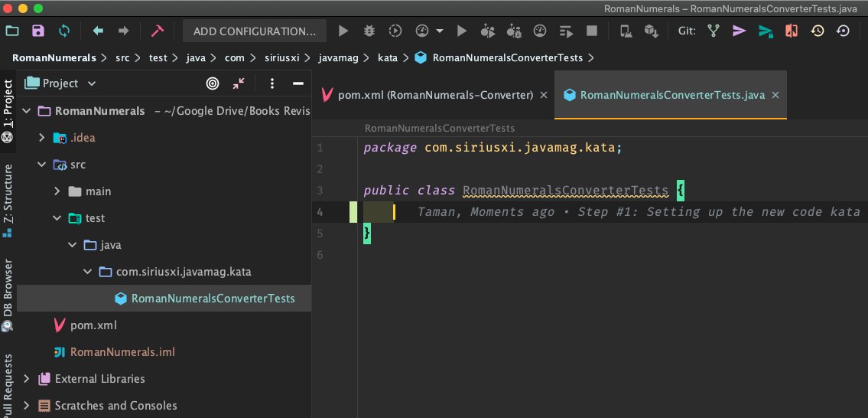Close the RomanNumeralsConverterTests.java tab
This screenshot has height=418, width=868.
click(x=775, y=95)
